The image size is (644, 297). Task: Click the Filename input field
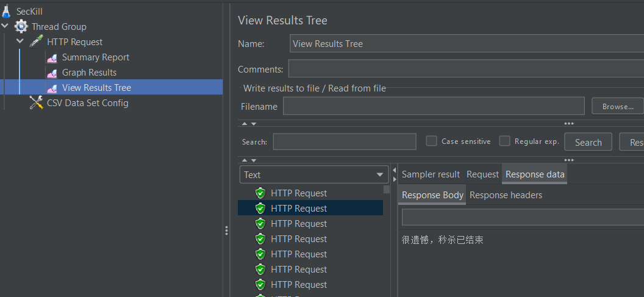click(434, 106)
